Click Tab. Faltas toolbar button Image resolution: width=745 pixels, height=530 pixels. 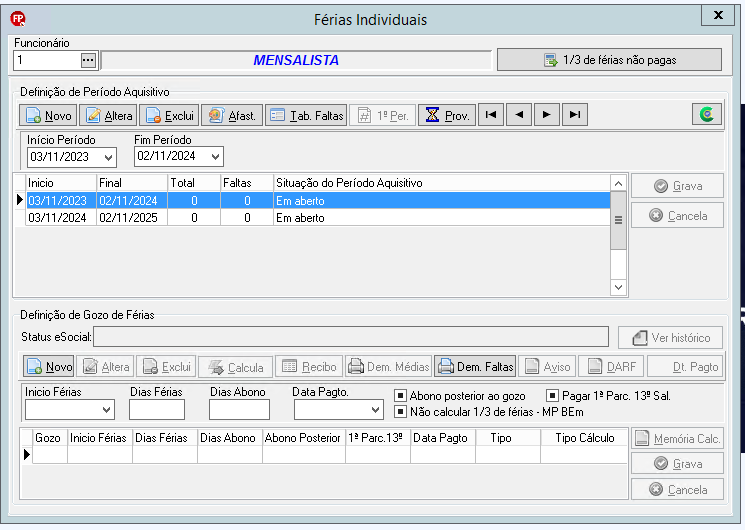[306, 115]
